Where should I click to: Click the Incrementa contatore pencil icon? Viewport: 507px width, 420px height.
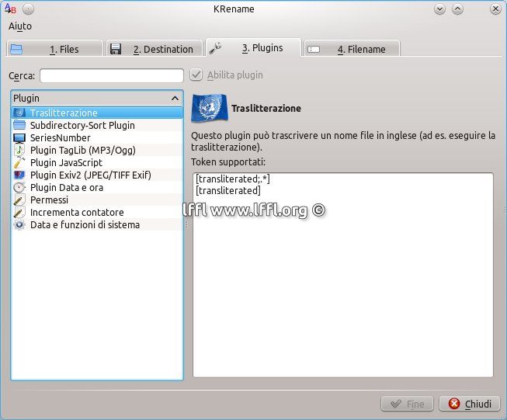point(19,213)
